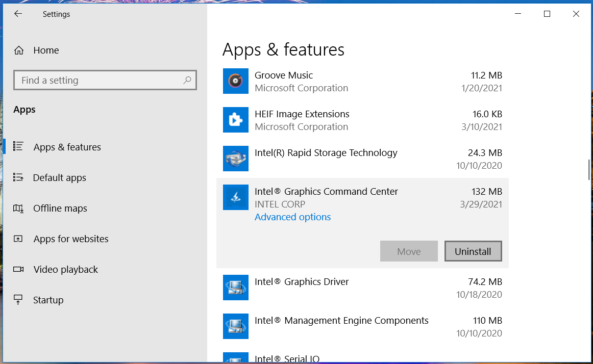Click the Intel Management Engine Components icon
The width and height of the screenshot is (593, 364).
[x=236, y=326]
